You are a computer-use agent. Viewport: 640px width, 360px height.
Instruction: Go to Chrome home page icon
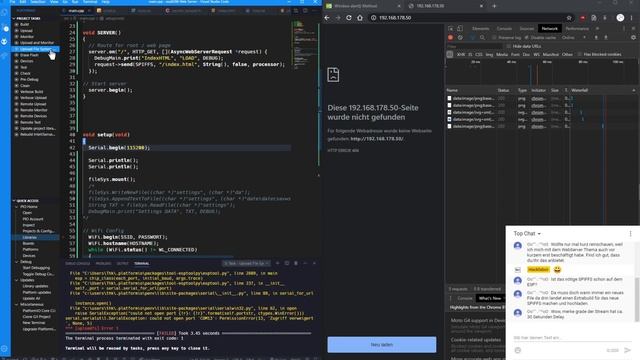(x=360, y=18)
